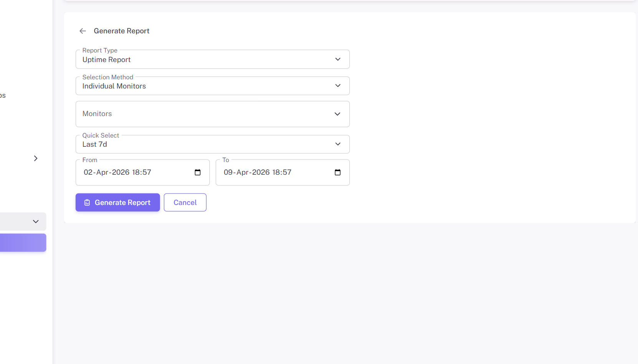This screenshot has height=364, width=638.
Task: Open the Quick Select dropdown showing Last 7d
Action: (x=213, y=144)
